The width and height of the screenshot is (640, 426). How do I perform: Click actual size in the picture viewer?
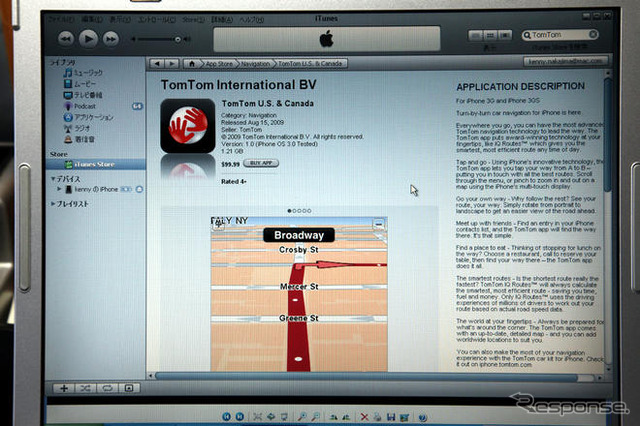[270, 417]
